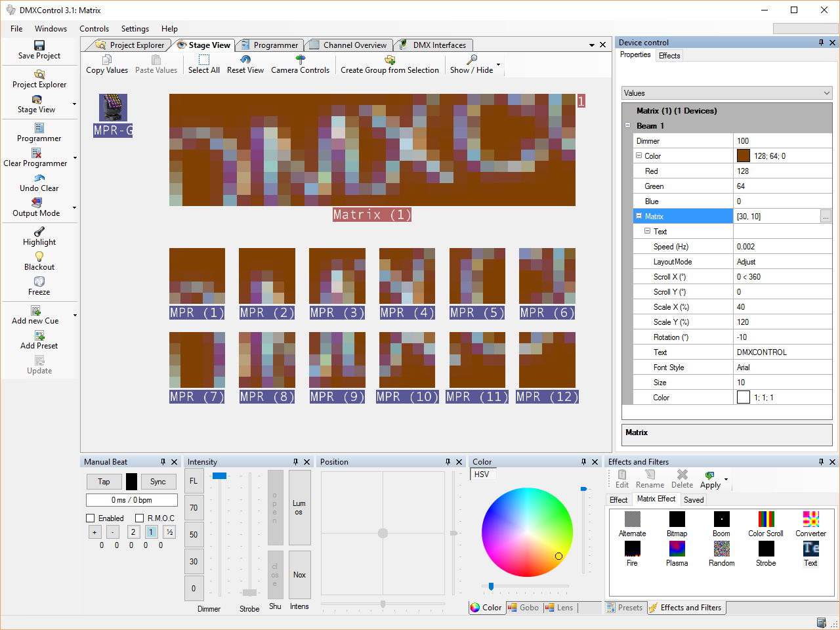The width and height of the screenshot is (840, 630).
Task: Click the Undo Clear icon
Action: click(39, 178)
